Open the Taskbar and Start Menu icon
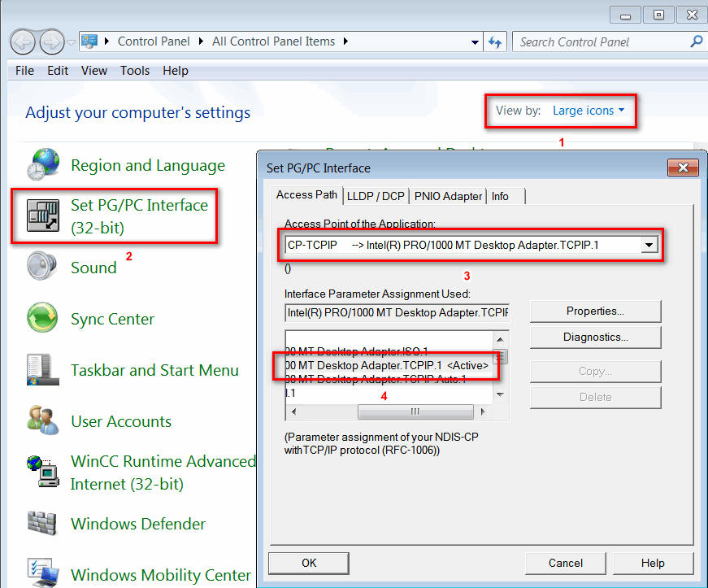708x588 pixels. 43,369
